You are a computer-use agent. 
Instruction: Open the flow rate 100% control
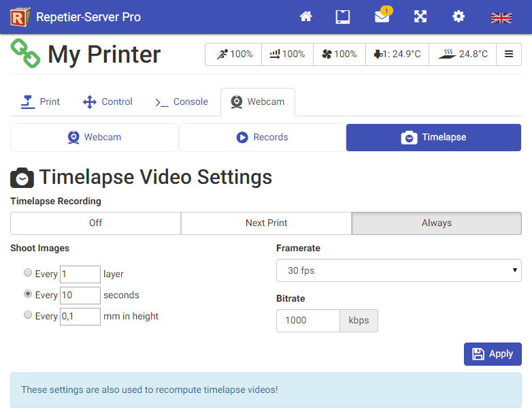point(286,54)
